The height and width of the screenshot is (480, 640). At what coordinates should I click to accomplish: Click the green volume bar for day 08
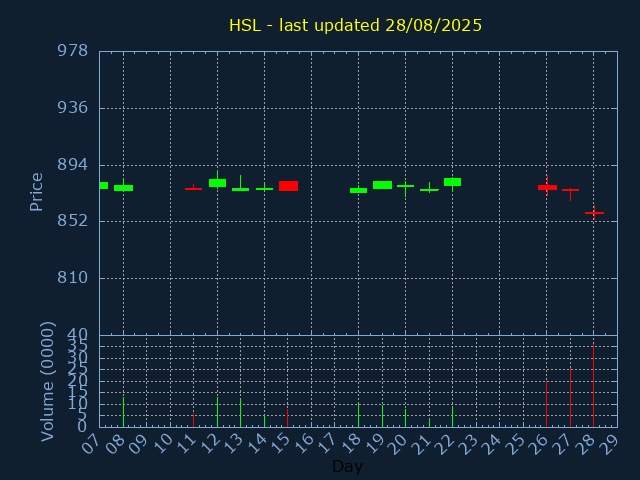(x=123, y=412)
